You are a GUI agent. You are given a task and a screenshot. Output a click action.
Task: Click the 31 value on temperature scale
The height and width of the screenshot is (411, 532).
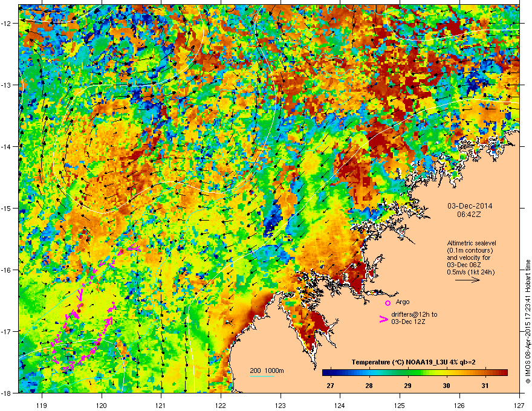[485, 386]
